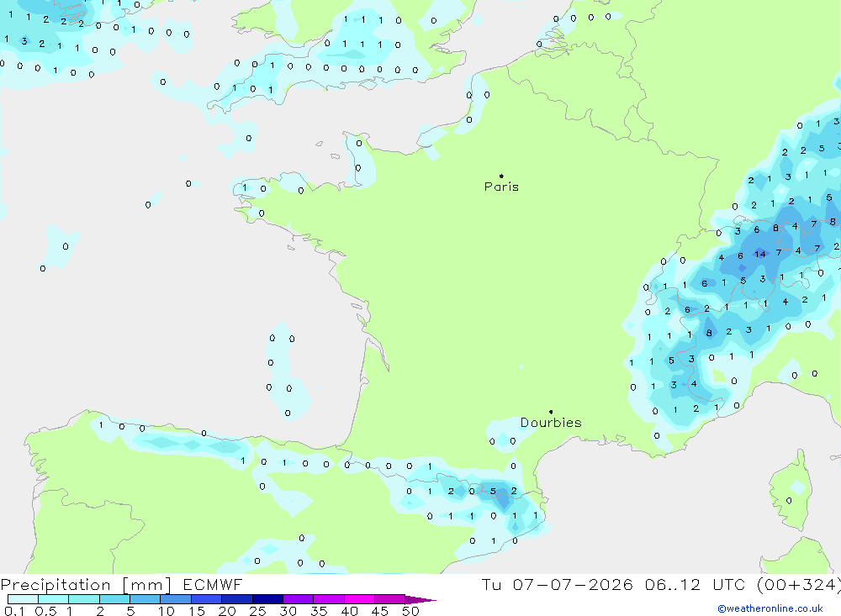Pick the 35–40 mm purple legend swatch
841x616 pixels.
tap(328, 599)
